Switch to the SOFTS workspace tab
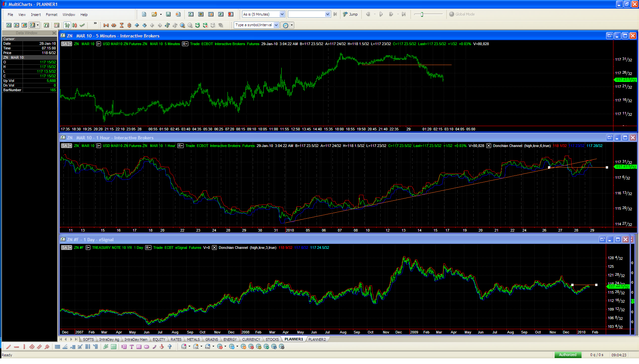The width and height of the screenshot is (639, 364). click(x=88, y=339)
